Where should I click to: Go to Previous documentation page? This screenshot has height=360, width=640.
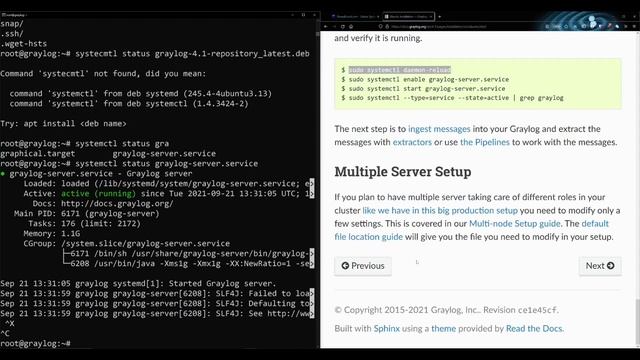click(x=363, y=266)
